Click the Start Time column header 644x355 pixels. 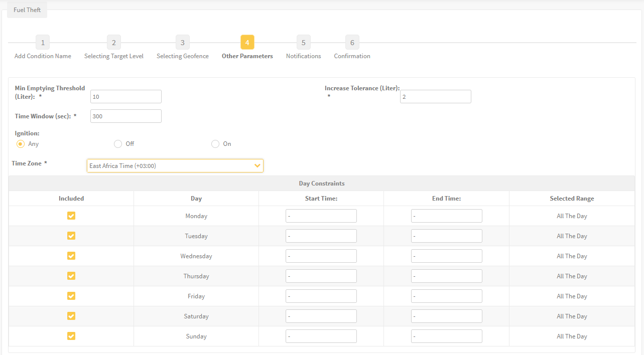pyautogui.click(x=321, y=199)
